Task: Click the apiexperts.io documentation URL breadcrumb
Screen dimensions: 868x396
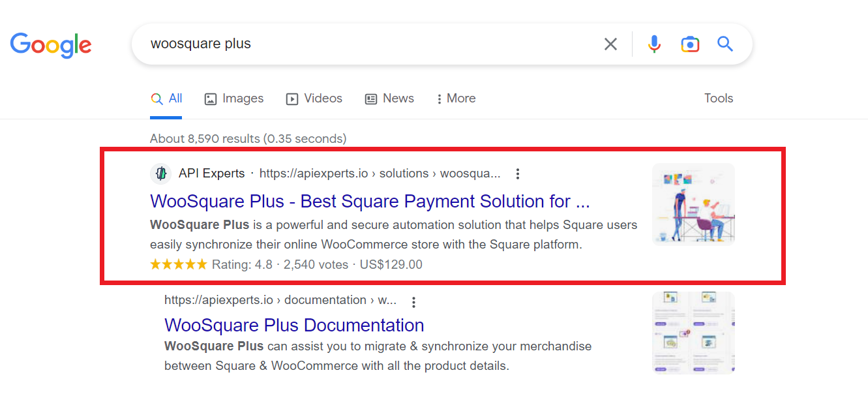Action: coord(280,300)
